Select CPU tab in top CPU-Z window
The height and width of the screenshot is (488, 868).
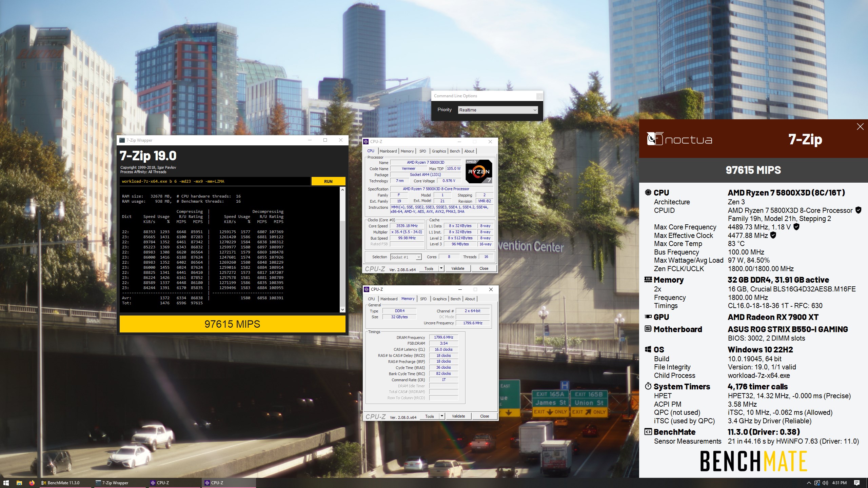click(371, 151)
